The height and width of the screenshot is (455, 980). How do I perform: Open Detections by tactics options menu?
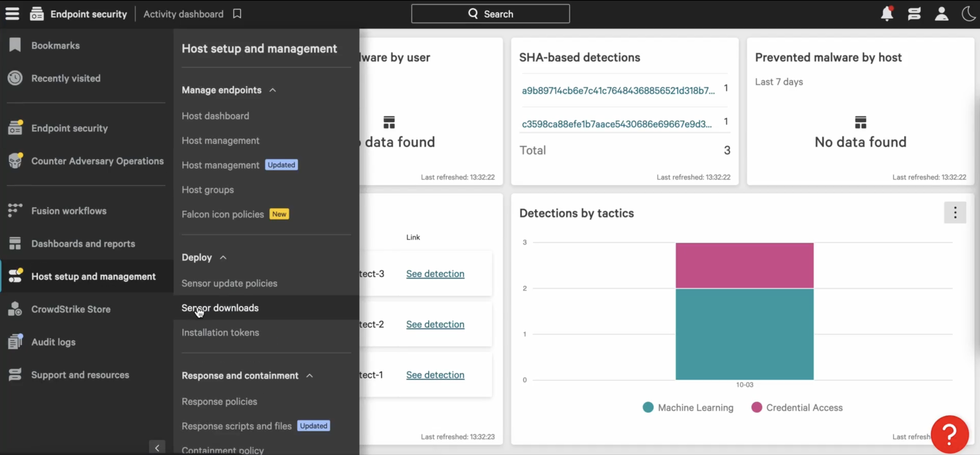[955, 212]
